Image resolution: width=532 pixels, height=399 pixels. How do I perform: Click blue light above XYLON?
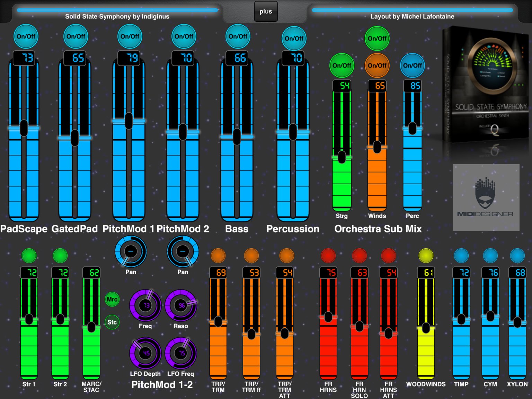pyautogui.click(x=517, y=256)
